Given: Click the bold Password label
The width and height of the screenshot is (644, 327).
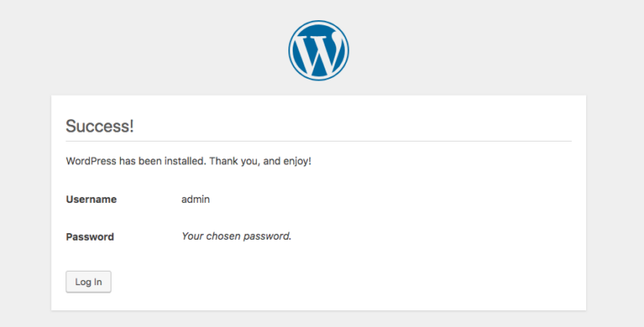Looking at the screenshot, I should 90,236.
